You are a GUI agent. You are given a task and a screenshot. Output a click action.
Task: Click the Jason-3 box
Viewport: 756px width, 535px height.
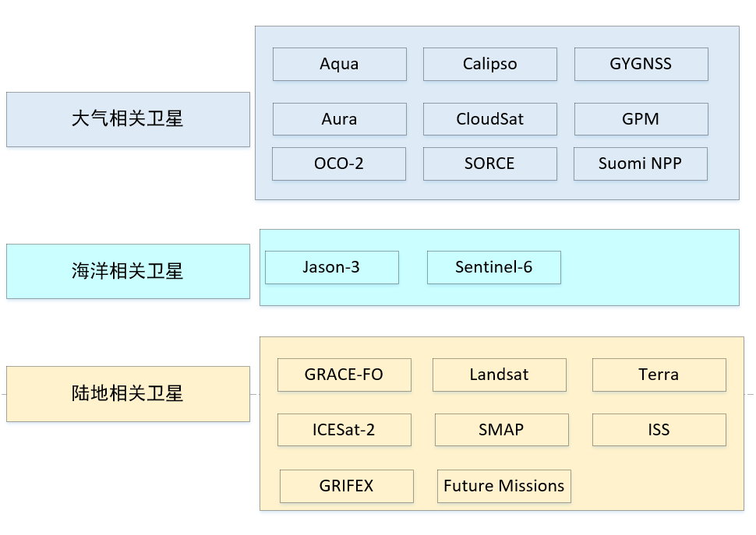coord(332,267)
